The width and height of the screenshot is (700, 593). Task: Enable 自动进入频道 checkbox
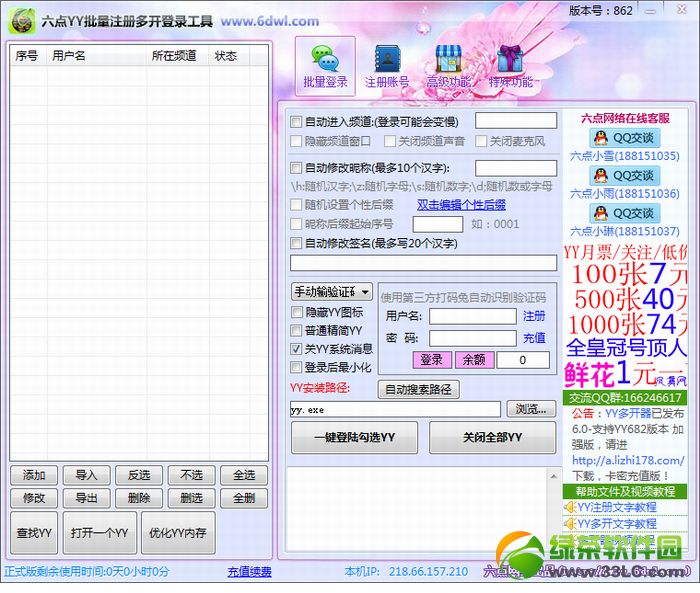(x=296, y=121)
